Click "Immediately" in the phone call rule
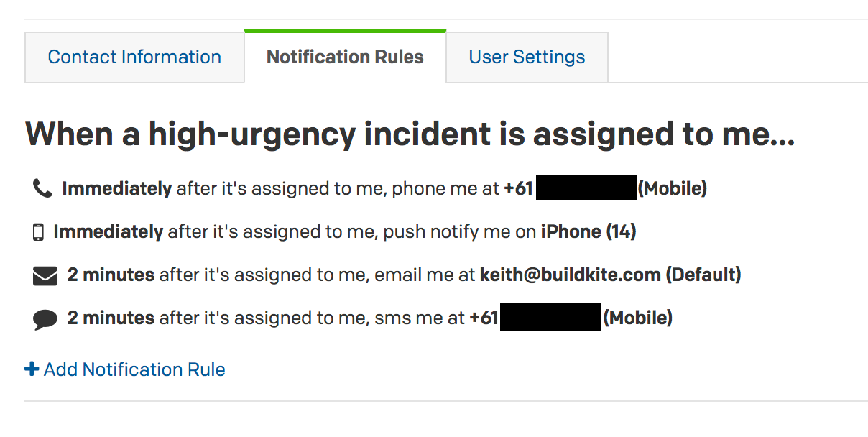The height and width of the screenshot is (437, 868). tap(116, 189)
